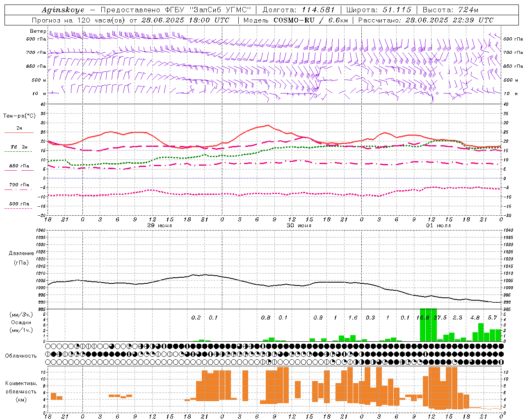The height and width of the screenshot is (420, 525).
Task: Select the latitude value 51.115
Action: tap(396, 10)
